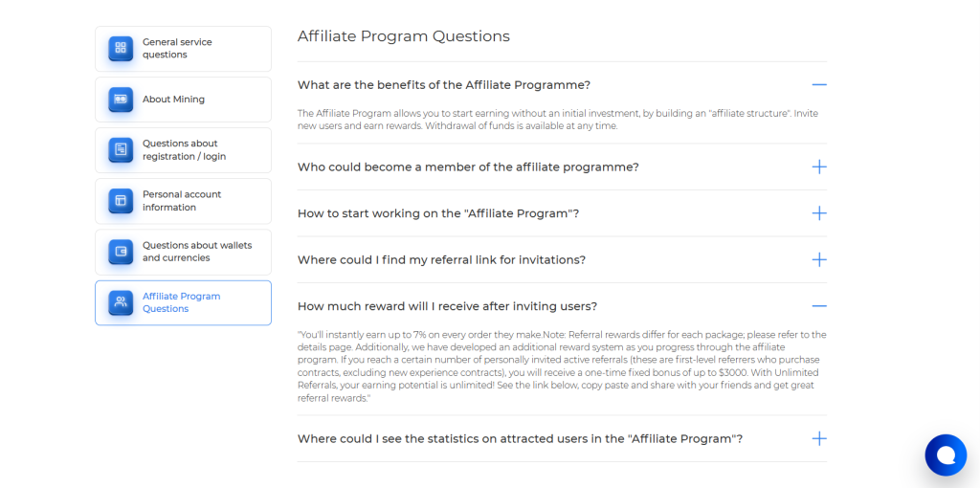Click "Who could become a member" question text
The width and height of the screenshot is (980, 488).
pos(468,167)
